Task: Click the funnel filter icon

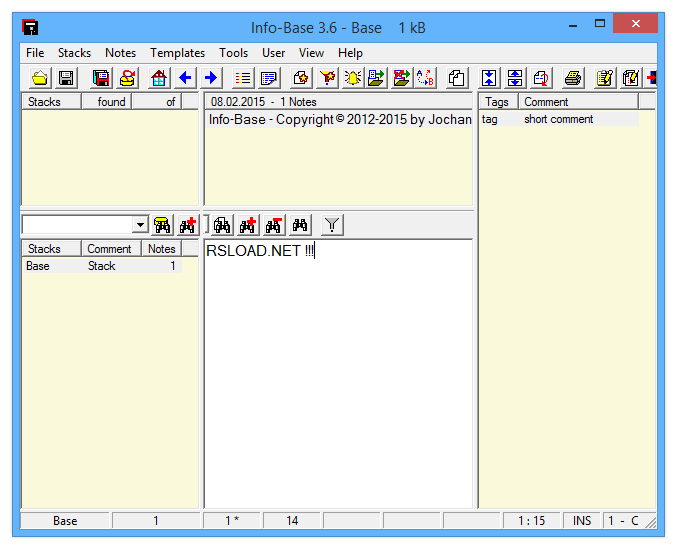Action: (333, 226)
